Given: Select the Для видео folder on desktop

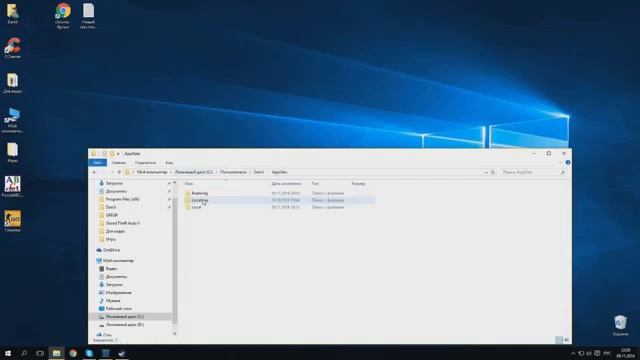Looking at the screenshot, I should 12,83.
